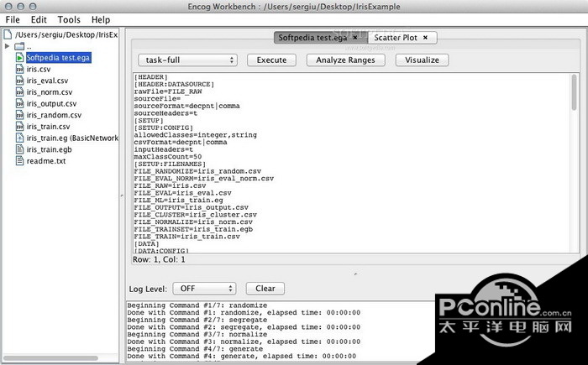588x365 pixels.
Task: Open the File menu
Action: tap(13, 20)
